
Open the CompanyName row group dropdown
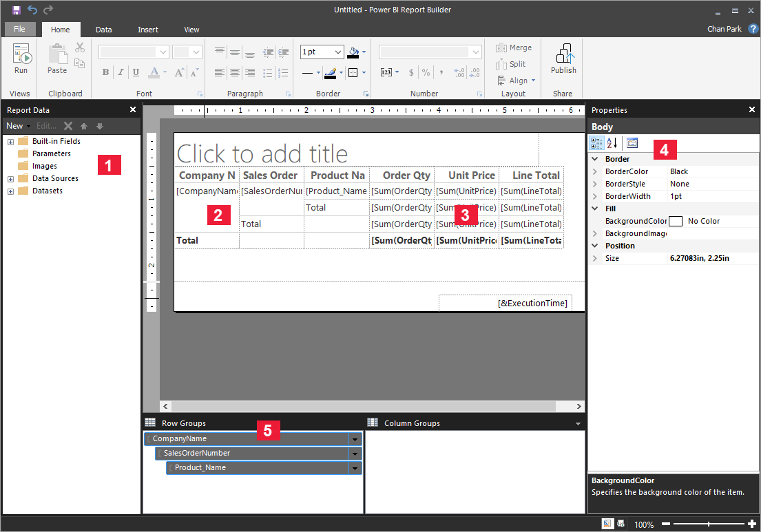[x=355, y=439]
